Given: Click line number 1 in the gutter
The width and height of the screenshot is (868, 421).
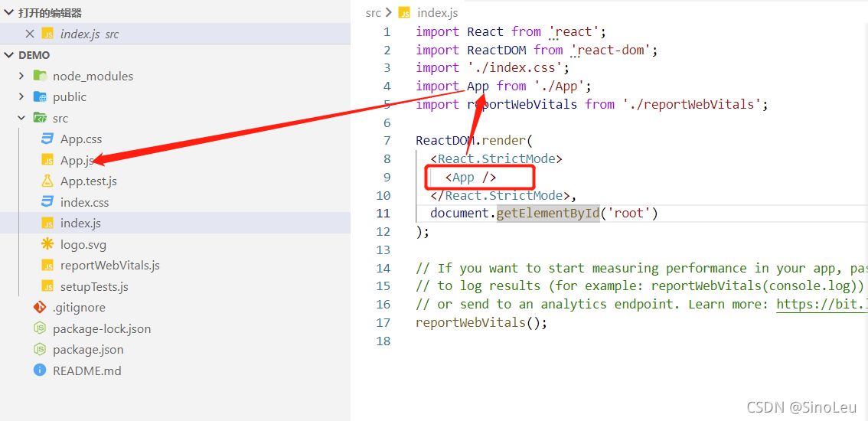Looking at the screenshot, I should pyautogui.click(x=387, y=32).
